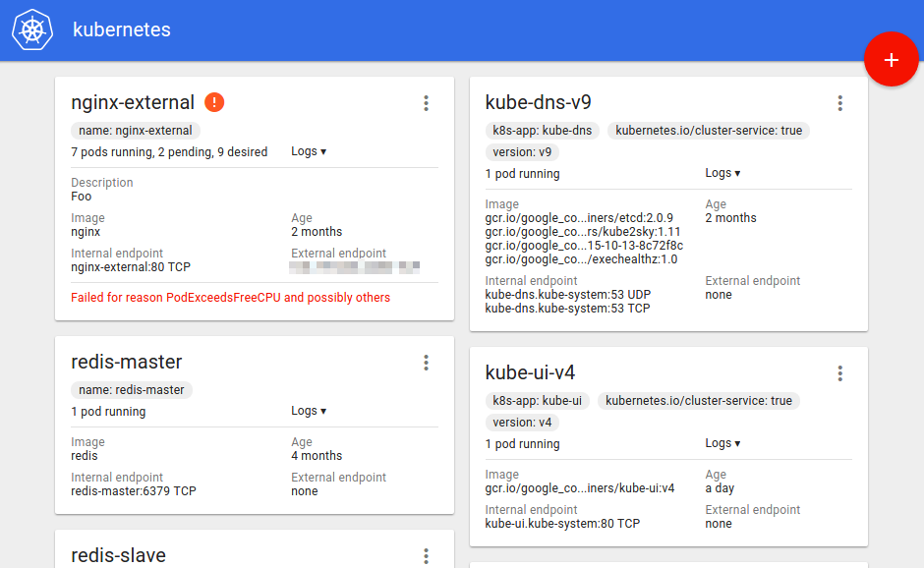Expand the Logs dropdown on kube-dns-v9
924x568 pixels.
(x=723, y=172)
